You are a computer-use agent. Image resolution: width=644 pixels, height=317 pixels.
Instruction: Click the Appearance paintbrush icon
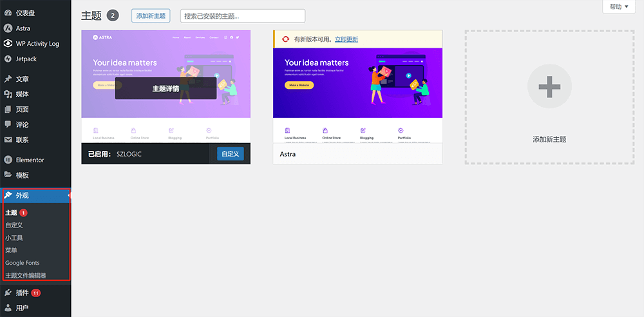pos(7,195)
